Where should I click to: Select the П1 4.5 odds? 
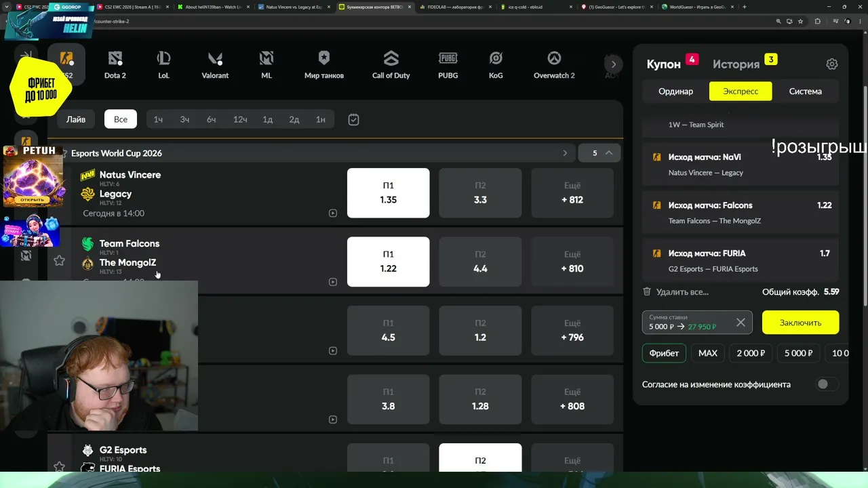pos(388,331)
